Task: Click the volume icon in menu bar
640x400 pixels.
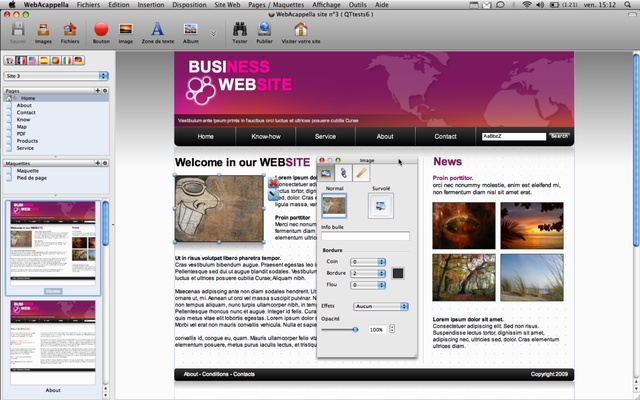Action: (540, 5)
